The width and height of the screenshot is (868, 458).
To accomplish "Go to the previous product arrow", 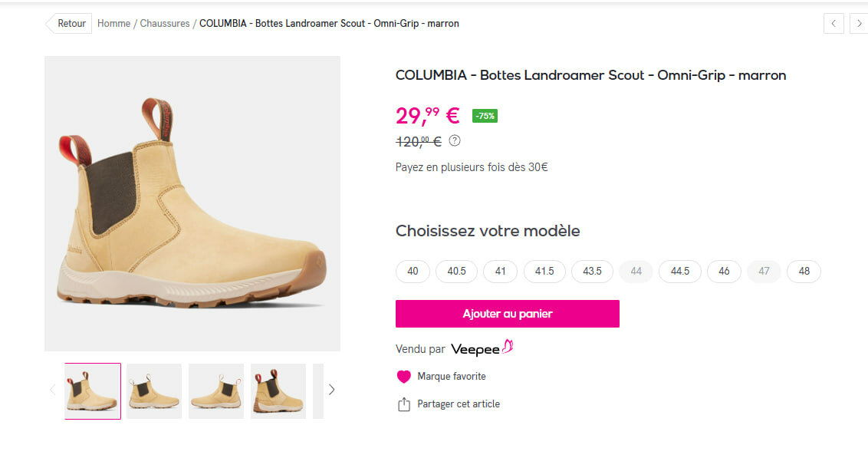I will (x=833, y=24).
